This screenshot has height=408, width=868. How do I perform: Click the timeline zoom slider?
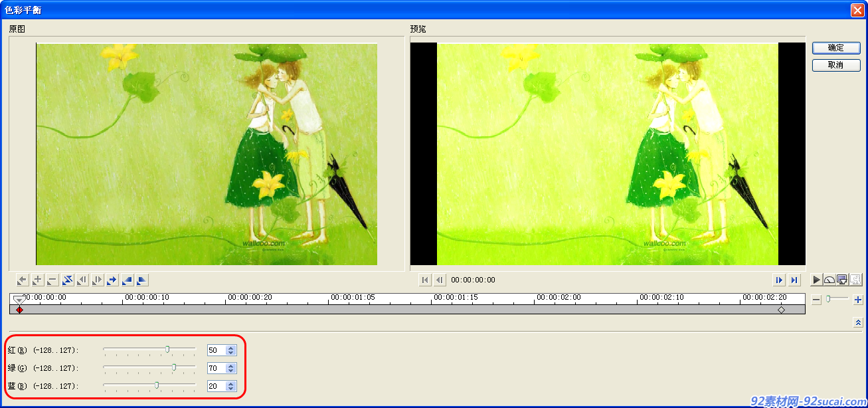pos(837,300)
